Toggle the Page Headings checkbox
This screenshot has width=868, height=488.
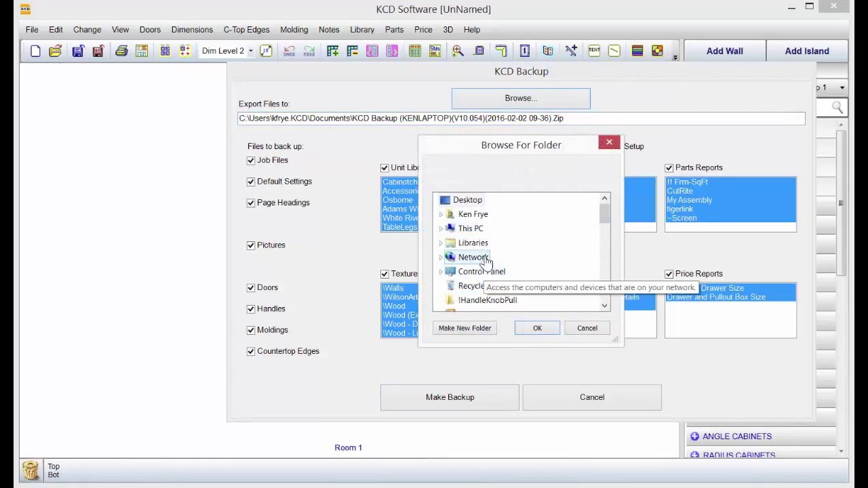(251, 203)
